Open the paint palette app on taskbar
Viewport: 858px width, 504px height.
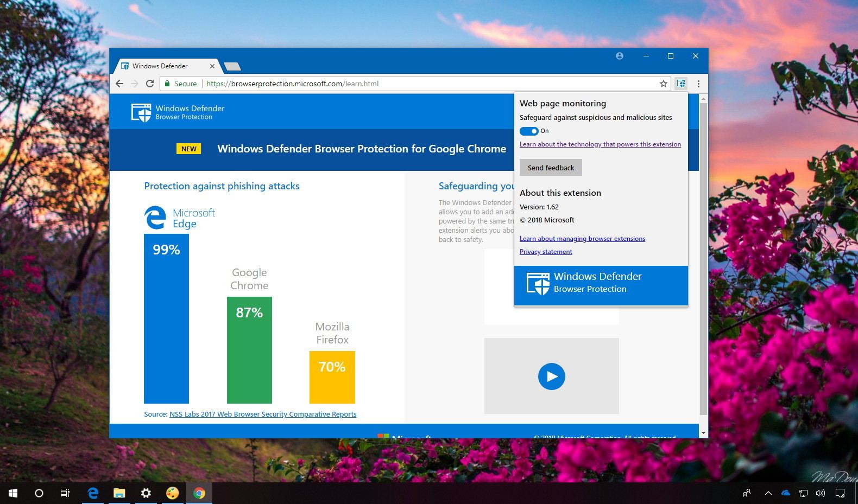pyautogui.click(x=172, y=493)
